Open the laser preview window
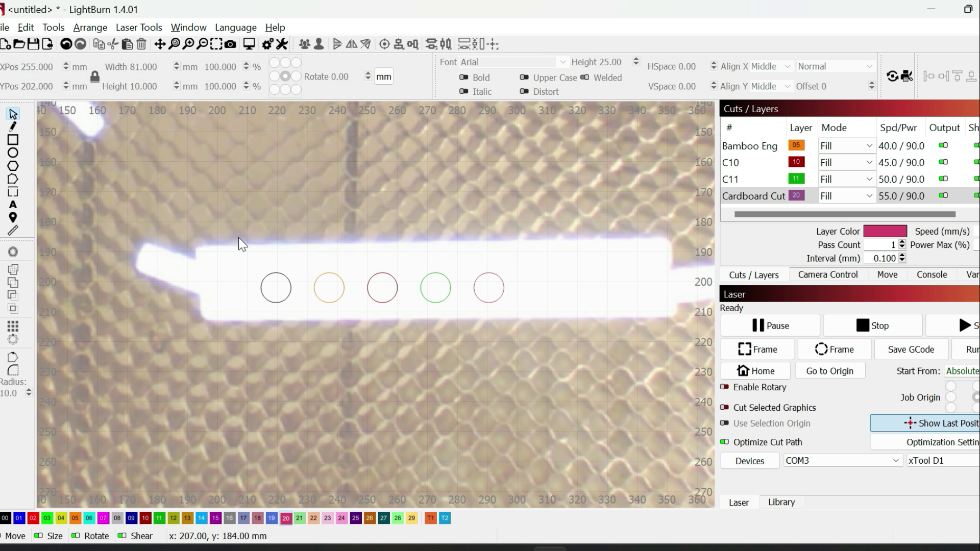This screenshot has height=551, width=980. click(249, 44)
